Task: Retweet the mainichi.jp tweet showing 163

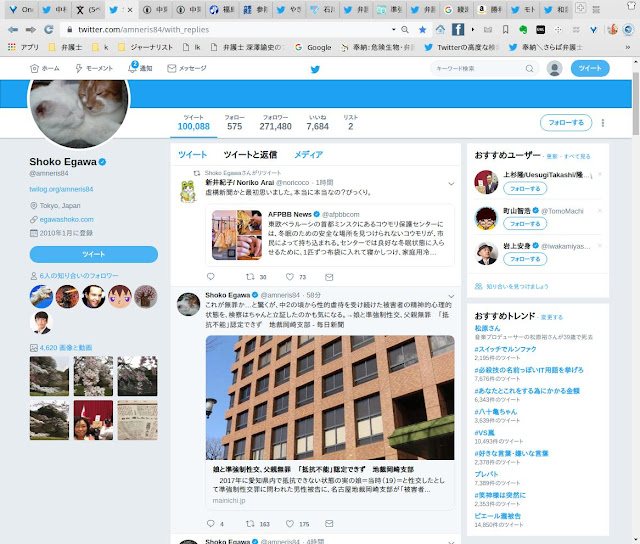Action: (250, 524)
